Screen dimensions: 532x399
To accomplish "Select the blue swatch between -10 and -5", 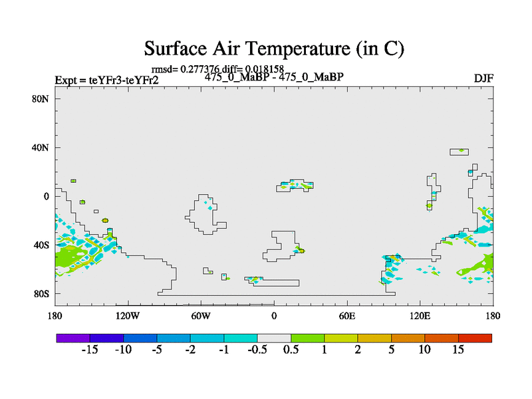I will (140, 338).
